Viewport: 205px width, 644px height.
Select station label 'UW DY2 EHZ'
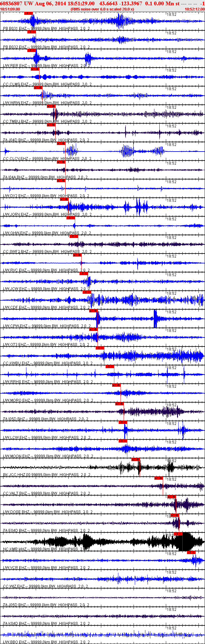tap(15, 196)
